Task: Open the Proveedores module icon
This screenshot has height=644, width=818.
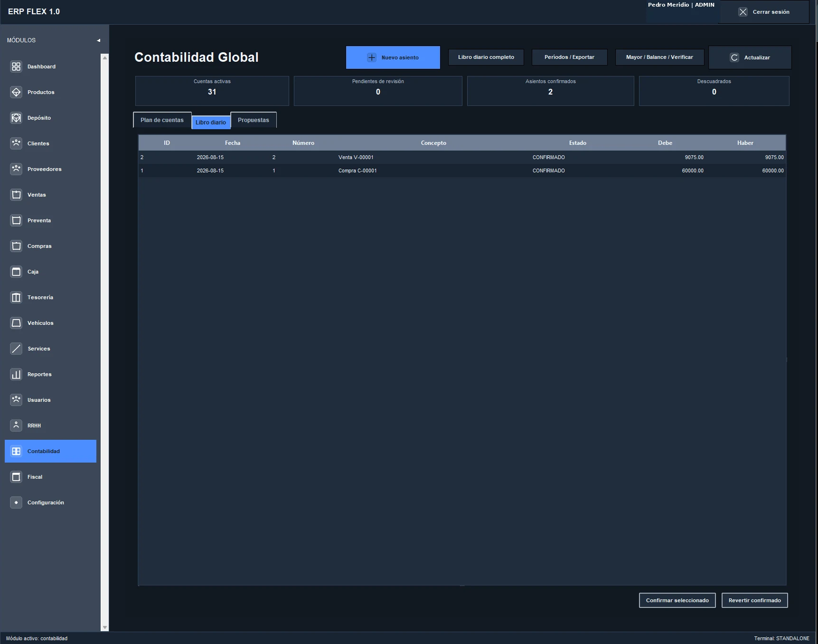Action: point(16,169)
